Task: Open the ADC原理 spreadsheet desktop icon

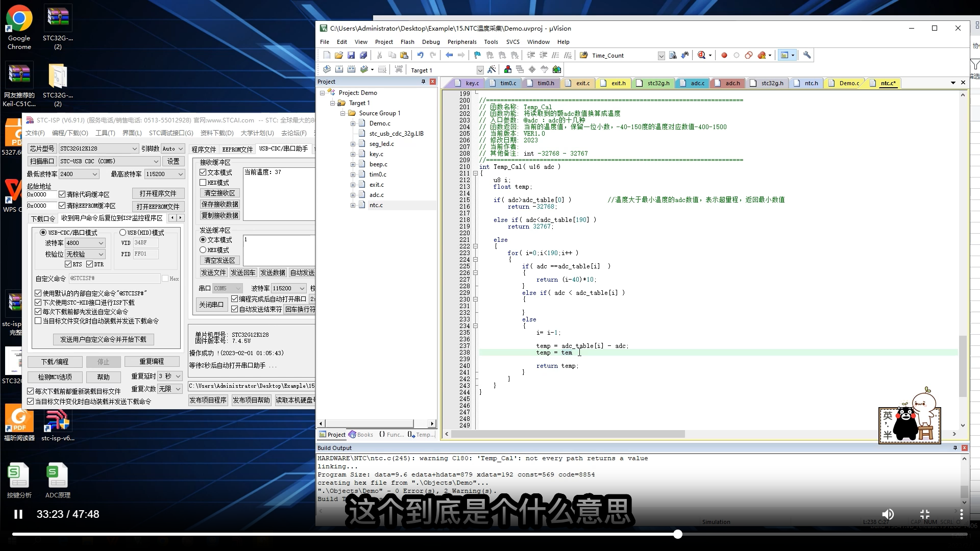Action: point(57,480)
